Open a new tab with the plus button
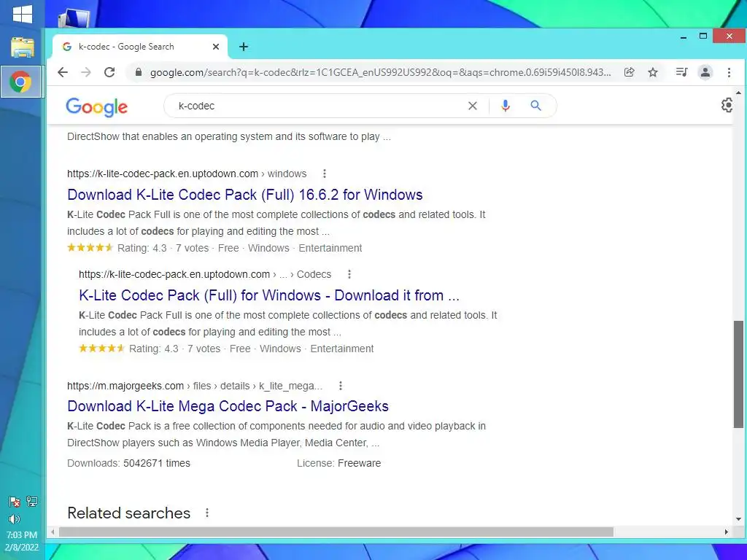The width and height of the screenshot is (747, 560). [244, 47]
